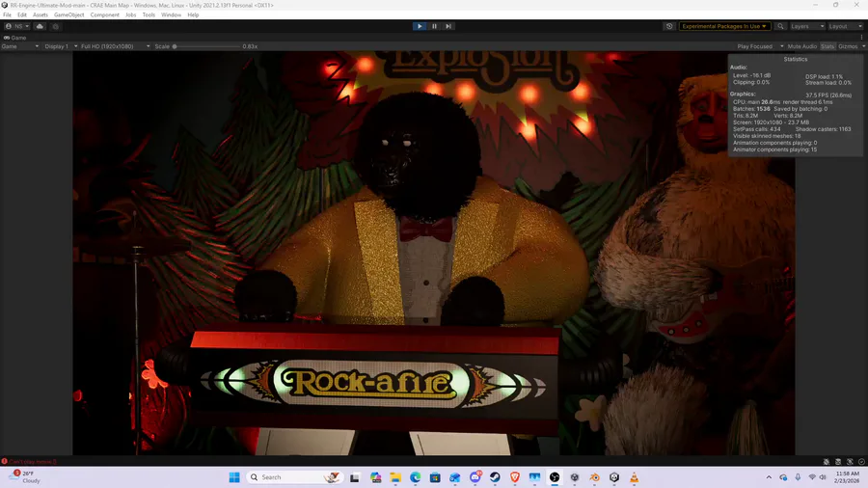Launch Microsoft Edge from taskbar
Image resolution: width=868 pixels, height=488 pixels.
click(x=415, y=477)
